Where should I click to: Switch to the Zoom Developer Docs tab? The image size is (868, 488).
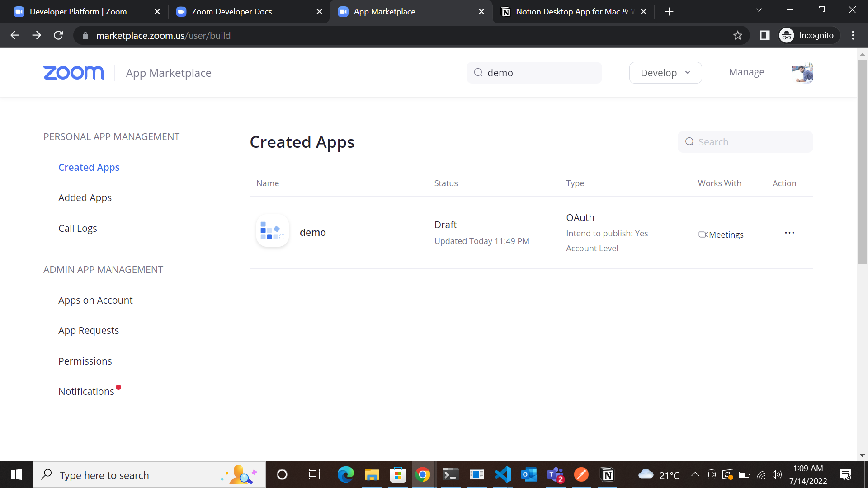pos(231,11)
